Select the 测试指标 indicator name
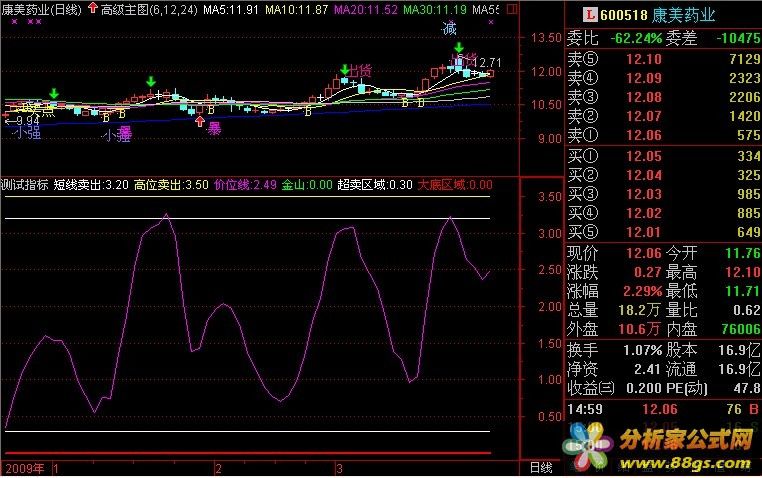This screenshot has width=762, height=478. pos(24,185)
